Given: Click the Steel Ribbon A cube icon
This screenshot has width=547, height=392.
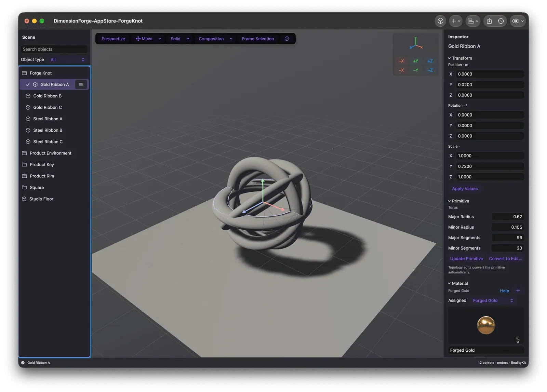Looking at the screenshot, I should pyautogui.click(x=28, y=119).
